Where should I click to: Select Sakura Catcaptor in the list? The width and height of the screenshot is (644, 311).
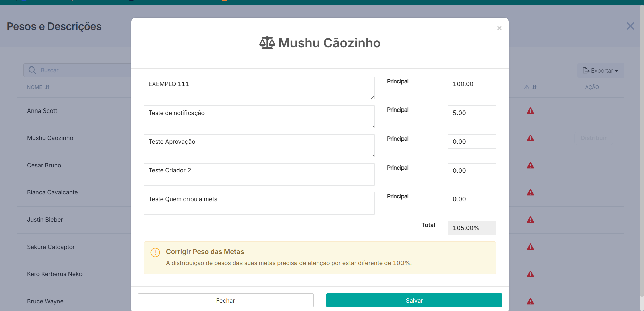(x=51, y=247)
